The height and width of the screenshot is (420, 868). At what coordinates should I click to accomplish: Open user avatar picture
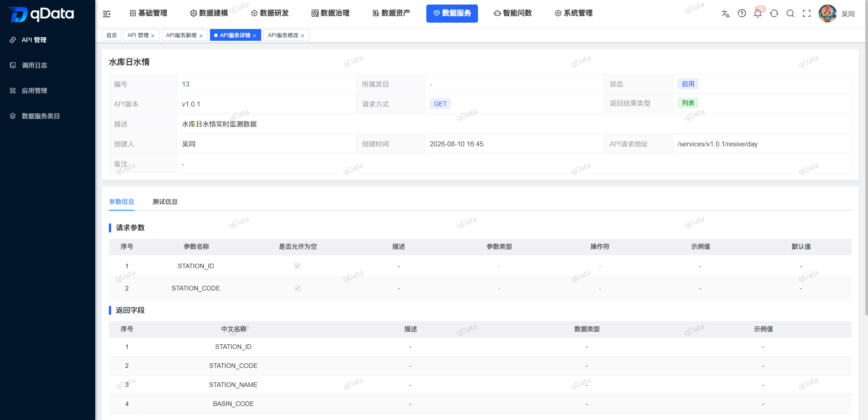(x=828, y=14)
